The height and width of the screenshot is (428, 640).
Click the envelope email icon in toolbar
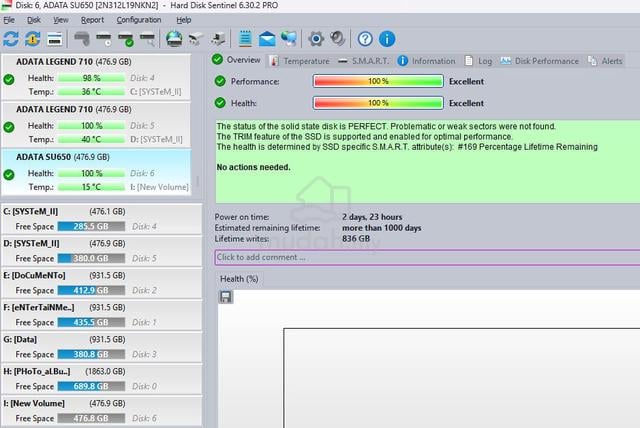tap(267, 39)
